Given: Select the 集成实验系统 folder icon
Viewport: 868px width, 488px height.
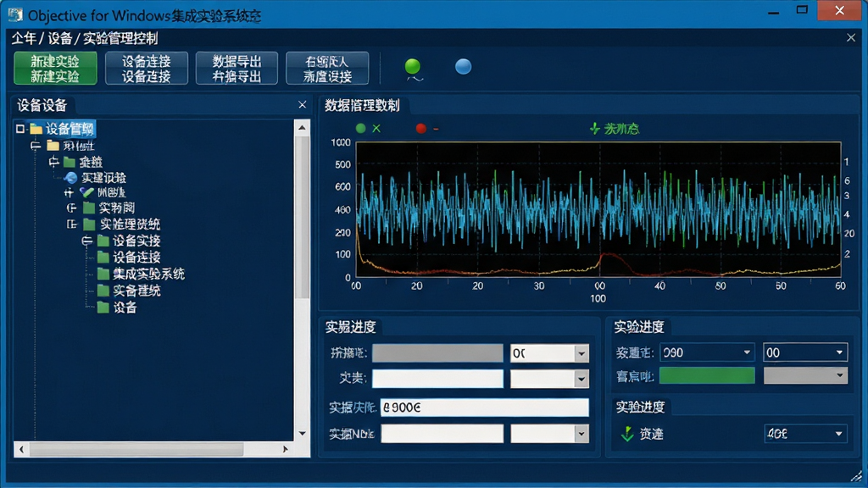Looking at the screenshot, I should coord(103,274).
